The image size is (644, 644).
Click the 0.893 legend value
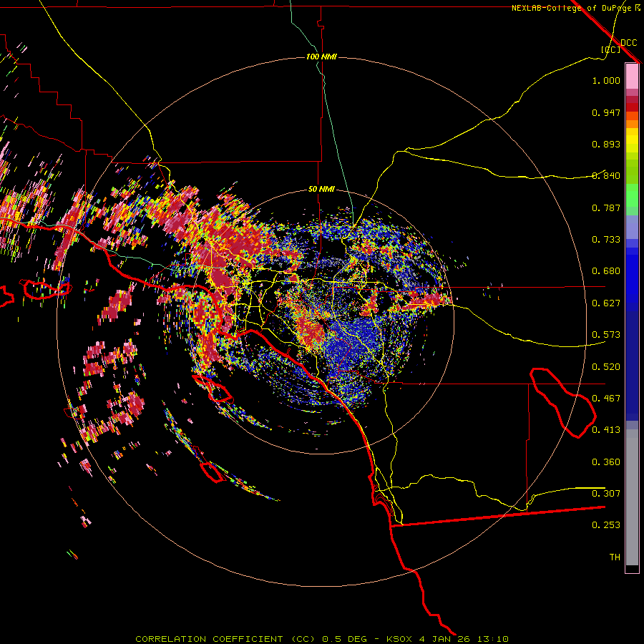606,144
